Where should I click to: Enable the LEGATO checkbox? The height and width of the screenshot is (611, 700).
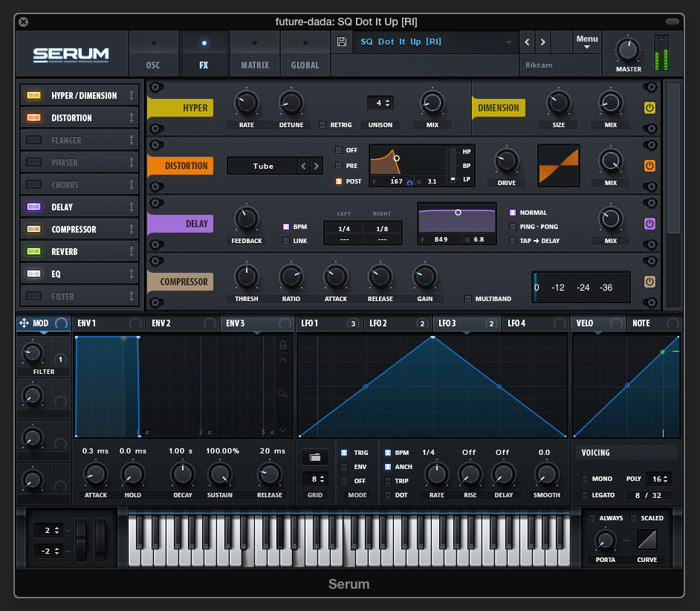coord(584,495)
